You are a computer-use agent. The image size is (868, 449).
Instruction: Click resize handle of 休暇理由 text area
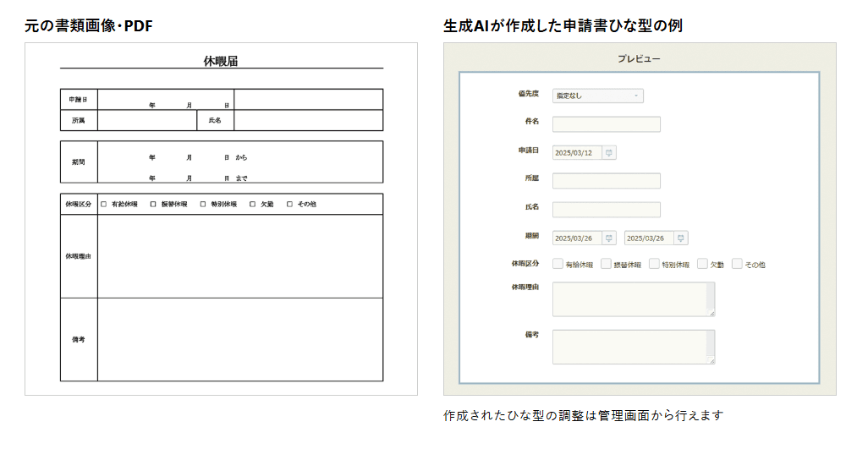[x=711, y=314]
